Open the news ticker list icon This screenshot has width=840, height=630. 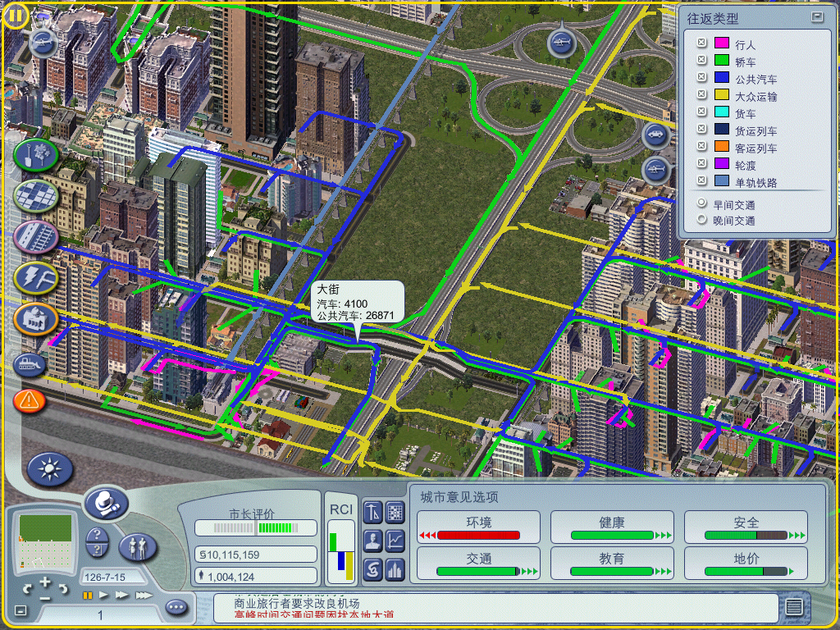pos(794,607)
